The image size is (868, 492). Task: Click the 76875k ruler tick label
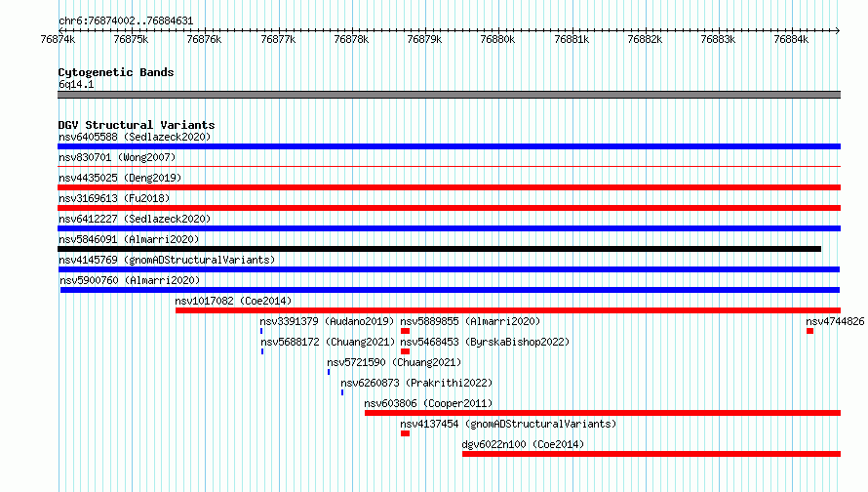pyautogui.click(x=131, y=39)
